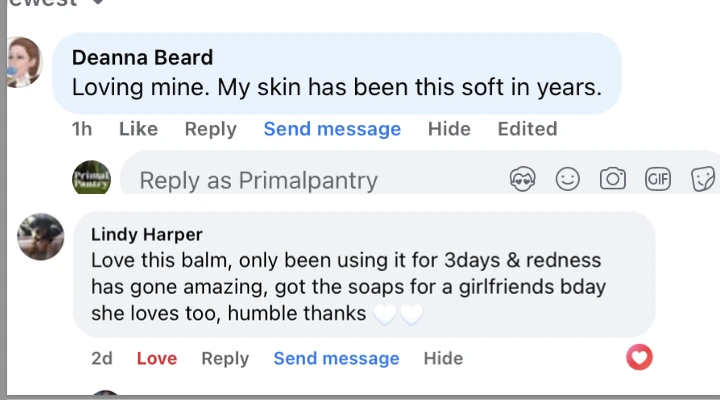Reply to Lindy Harper's comment

pyautogui.click(x=225, y=358)
